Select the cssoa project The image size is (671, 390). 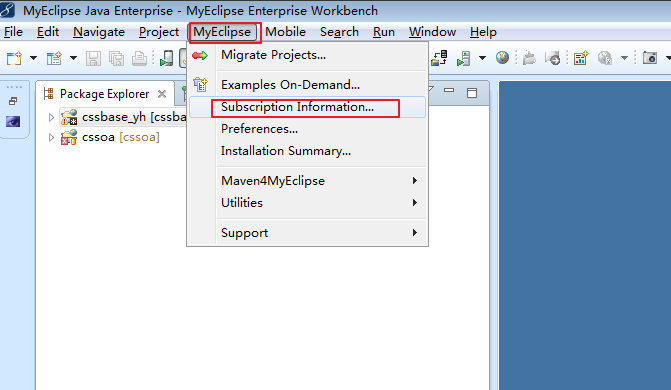[121, 137]
